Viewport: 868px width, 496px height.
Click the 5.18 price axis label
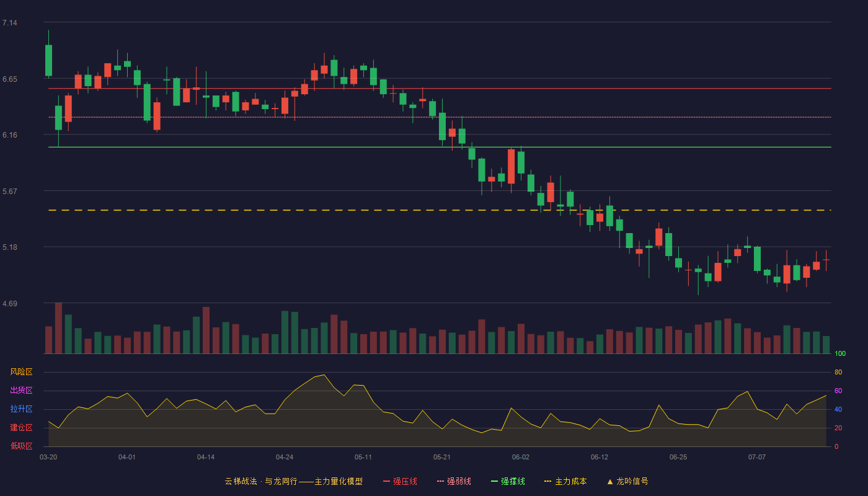click(10, 247)
